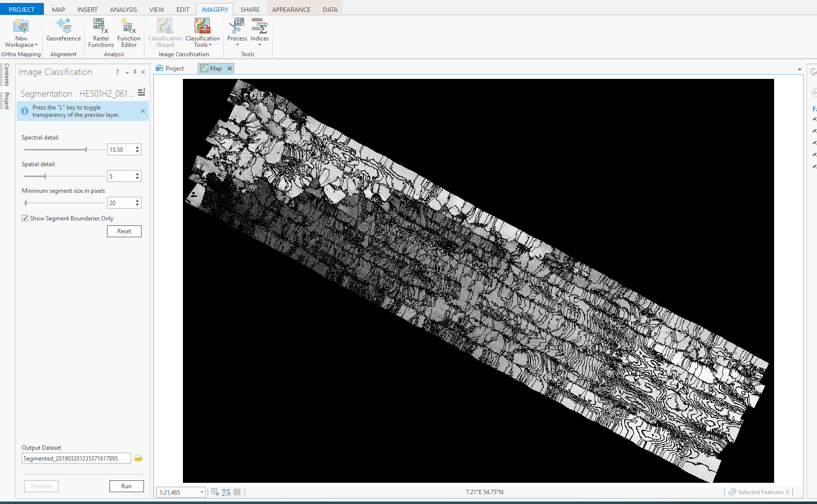Click the Preview button
This screenshot has width=817, height=504.
coord(41,486)
